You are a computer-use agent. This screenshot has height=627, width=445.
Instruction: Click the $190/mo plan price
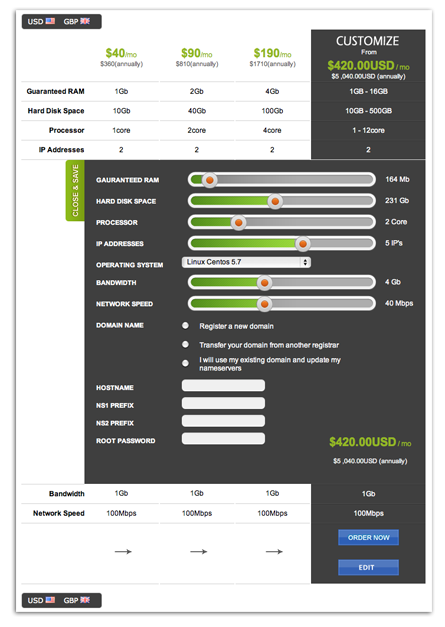[272, 53]
